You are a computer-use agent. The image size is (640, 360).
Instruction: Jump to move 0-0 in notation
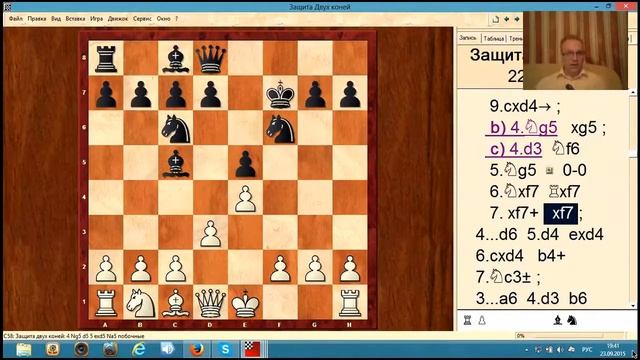point(574,170)
